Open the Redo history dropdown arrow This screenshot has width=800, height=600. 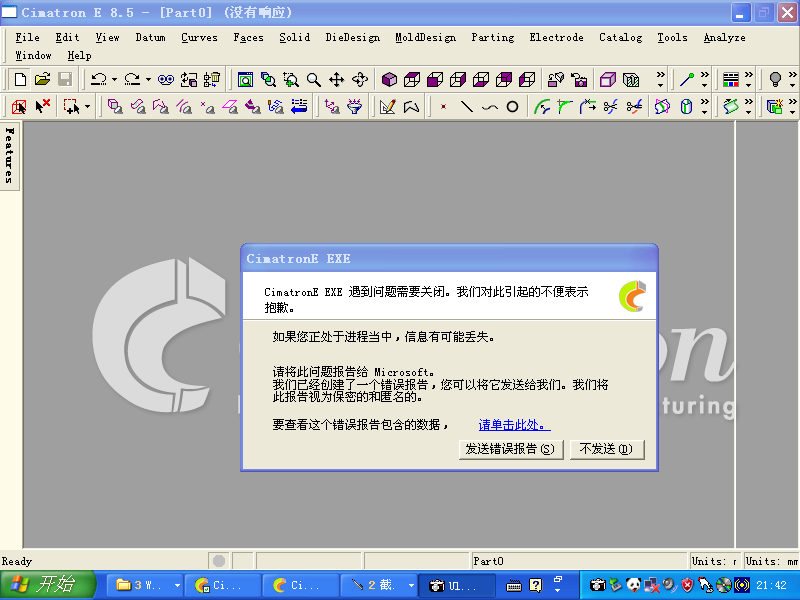click(x=148, y=79)
